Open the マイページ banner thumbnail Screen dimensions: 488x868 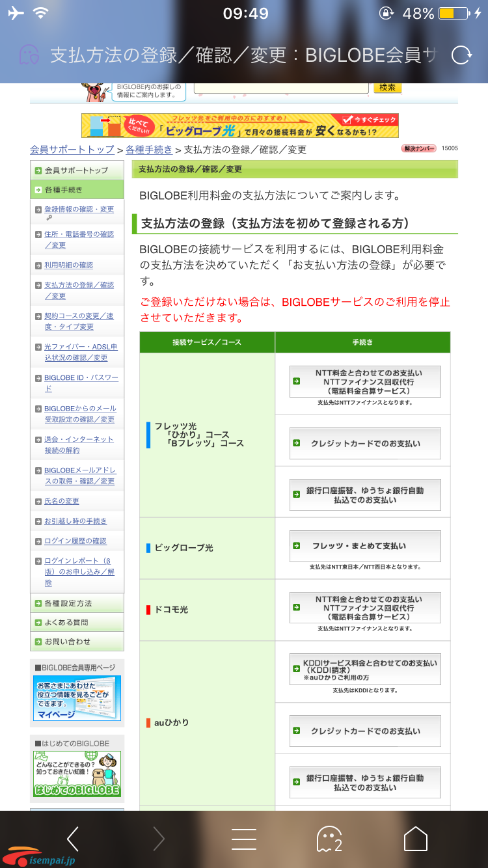click(x=77, y=698)
